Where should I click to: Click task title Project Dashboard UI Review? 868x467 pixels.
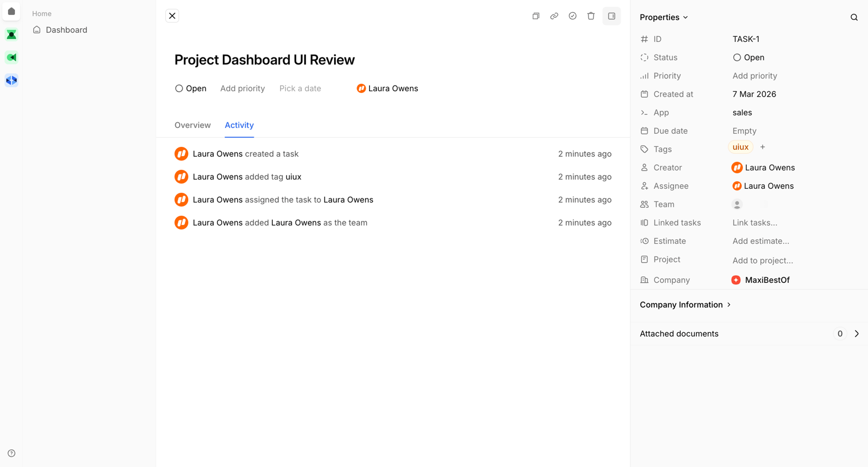264,60
